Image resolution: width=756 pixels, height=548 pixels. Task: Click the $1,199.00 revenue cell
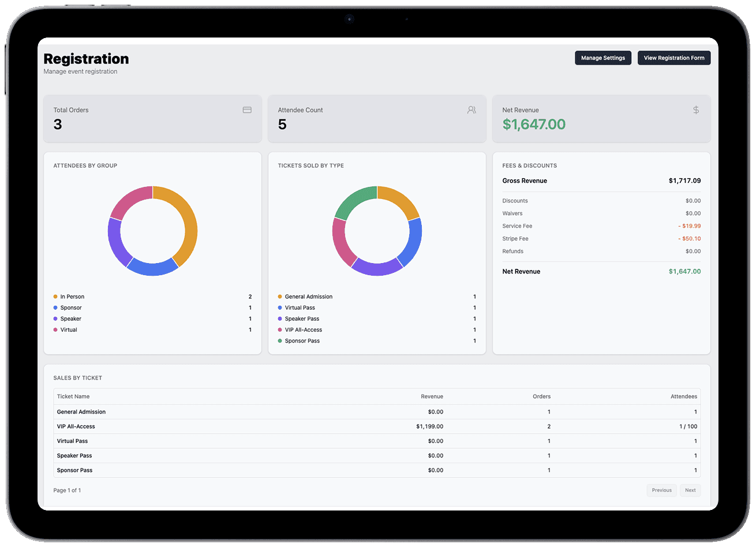coord(429,426)
